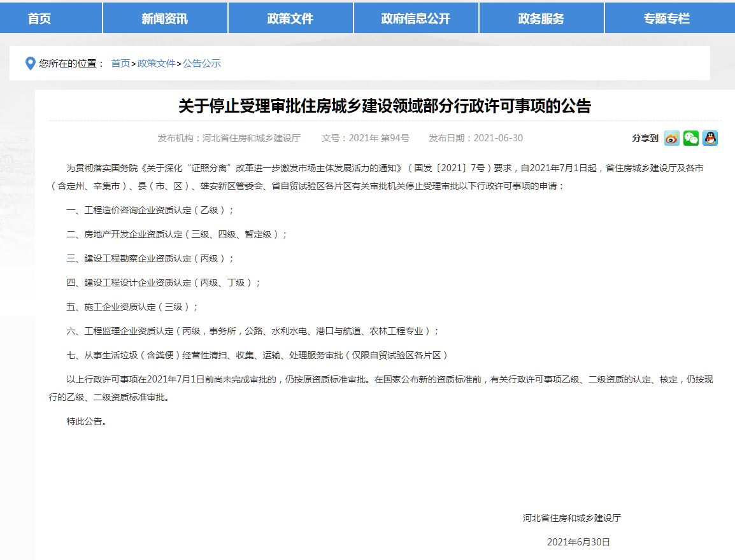The height and width of the screenshot is (560, 735).
Task: Click the 发布日期 2021-06-30 text
Action: tap(475, 138)
